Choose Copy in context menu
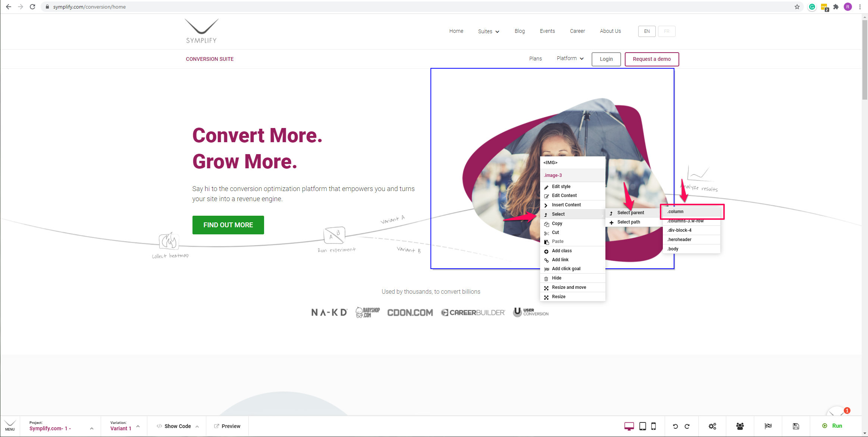 [573, 224]
